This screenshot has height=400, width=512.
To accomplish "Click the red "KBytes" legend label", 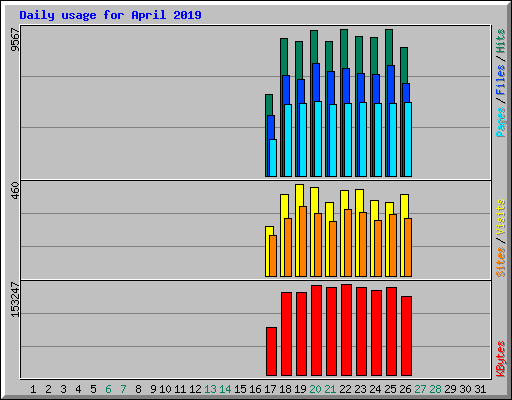I will tap(500, 359).
